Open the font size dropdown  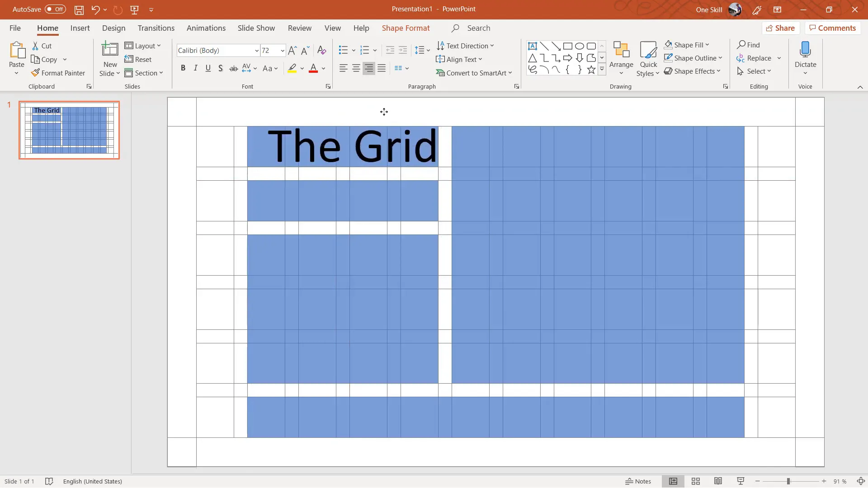point(282,51)
